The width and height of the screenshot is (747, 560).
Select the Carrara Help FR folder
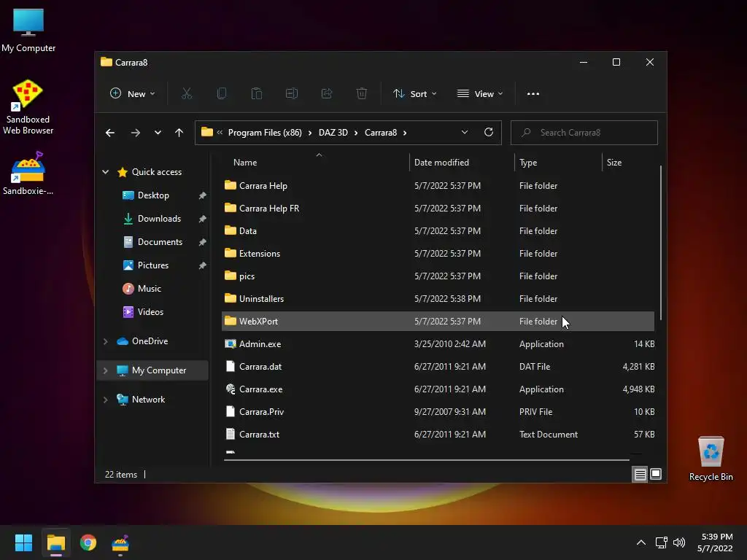[438, 208]
